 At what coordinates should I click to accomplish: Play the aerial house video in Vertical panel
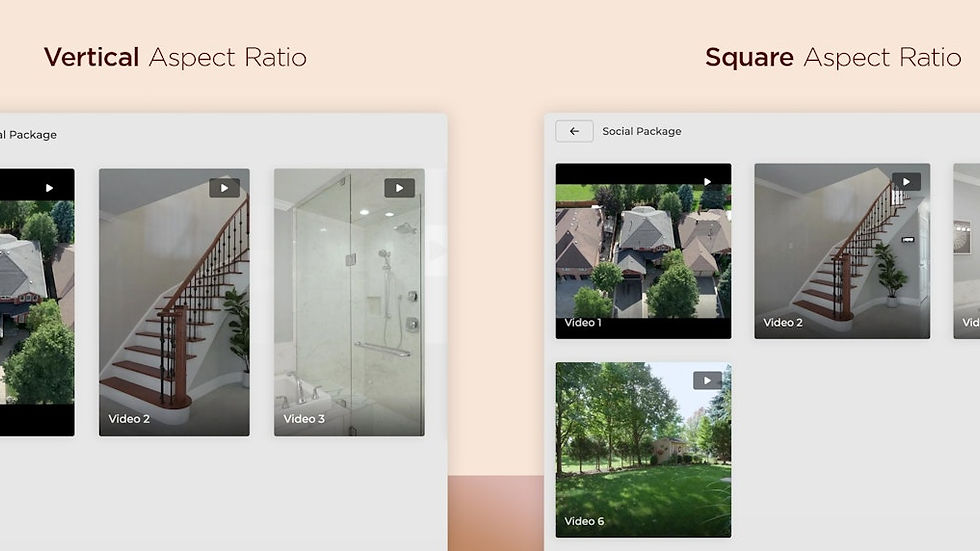click(x=49, y=188)
